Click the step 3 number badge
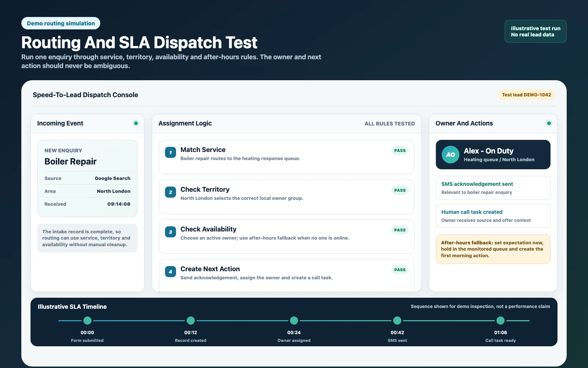 pos(171,232)
